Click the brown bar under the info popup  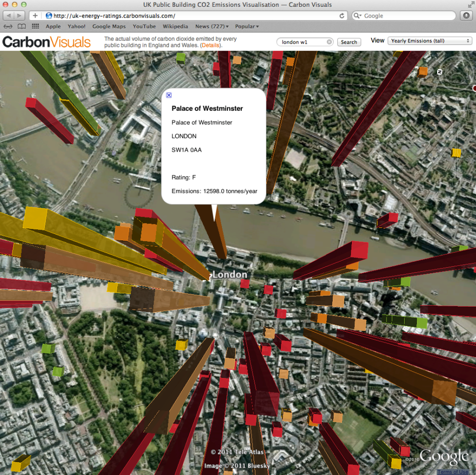point(213,232)
